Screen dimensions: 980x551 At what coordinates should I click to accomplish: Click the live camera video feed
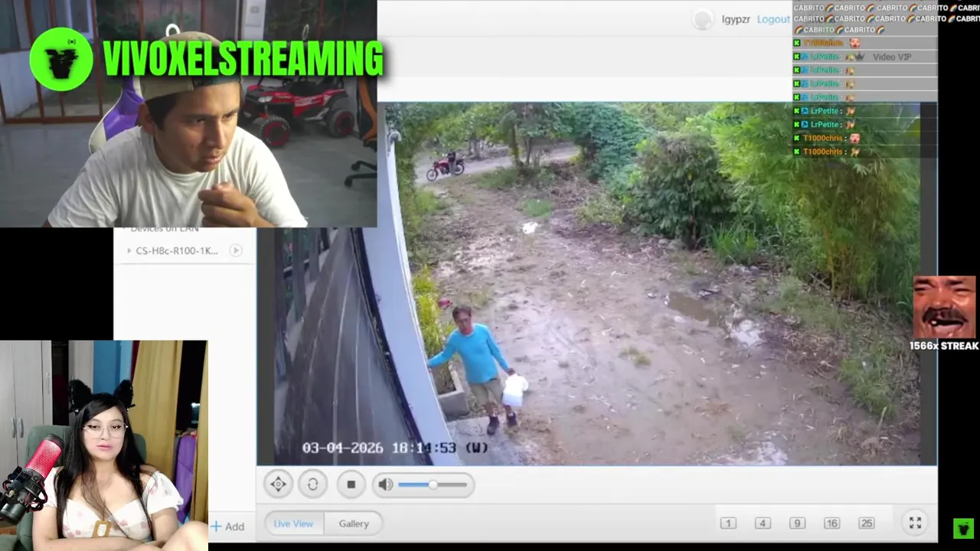[x=596, y=284]
